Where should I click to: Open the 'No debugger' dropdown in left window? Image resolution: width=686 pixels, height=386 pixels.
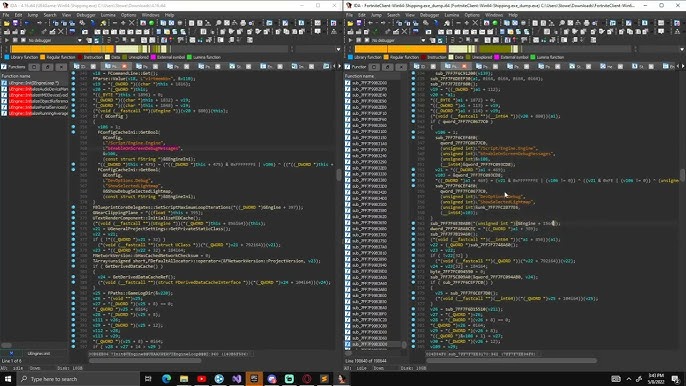pyautogui.click(x=80, y=40)
